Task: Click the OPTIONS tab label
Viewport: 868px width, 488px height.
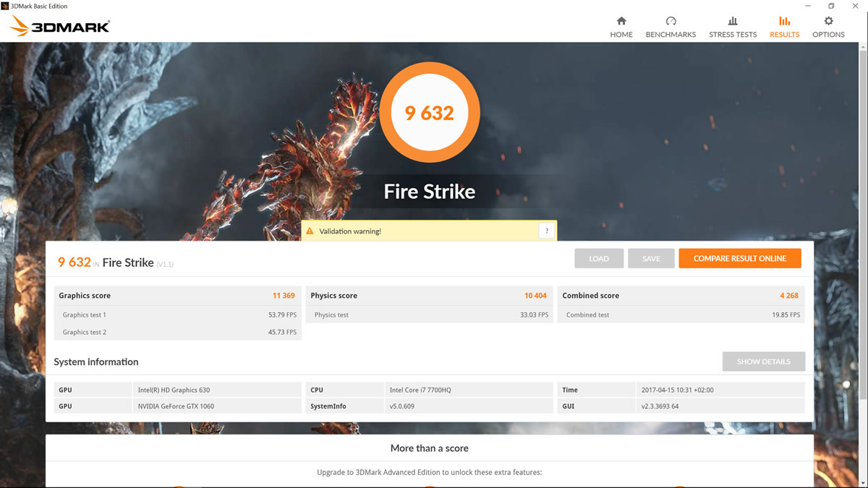Action: [828, 35]
